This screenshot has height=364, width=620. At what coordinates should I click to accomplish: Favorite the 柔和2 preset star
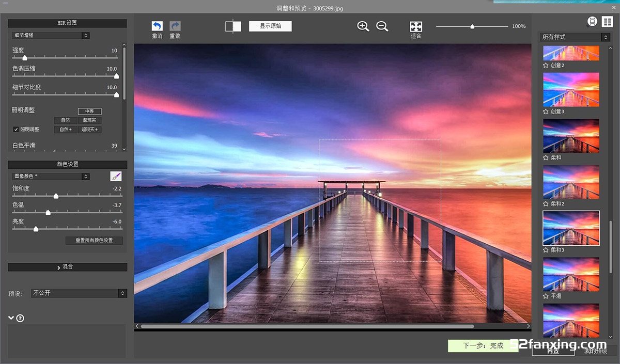(546, 204)
